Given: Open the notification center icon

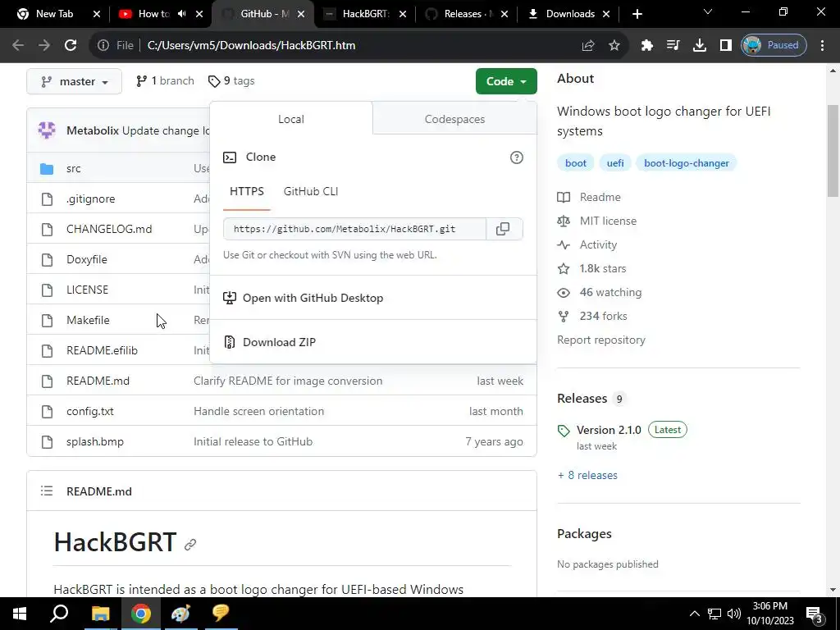Looking at the screenshot, I should point(815,614).
